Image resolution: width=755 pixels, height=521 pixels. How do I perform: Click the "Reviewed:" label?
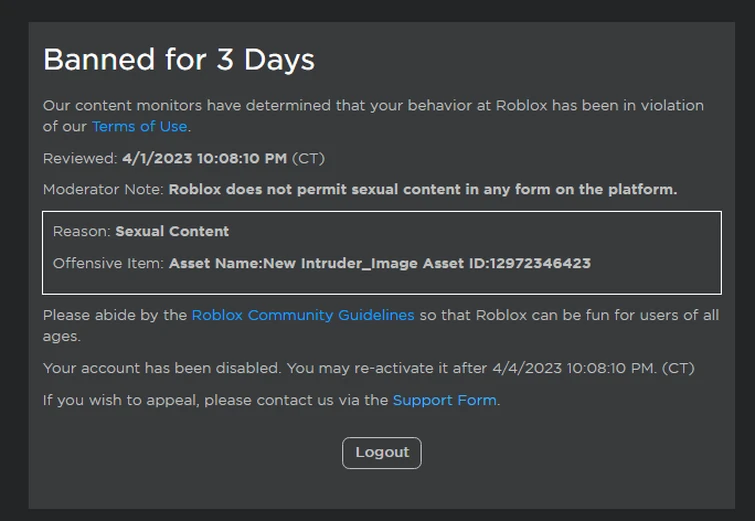pos(80,158)
